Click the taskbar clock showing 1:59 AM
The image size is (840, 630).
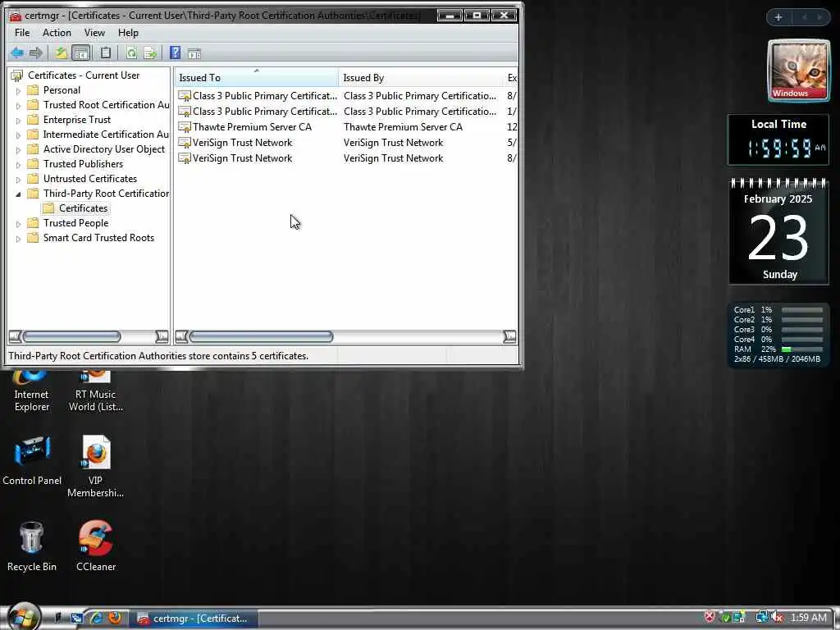click(x=808, y=618)
